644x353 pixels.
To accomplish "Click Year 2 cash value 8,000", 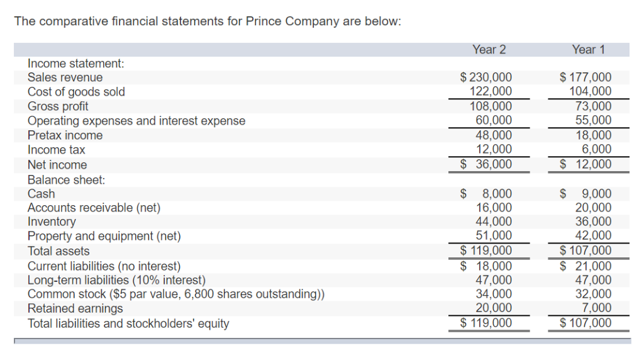I will [486, 194].
